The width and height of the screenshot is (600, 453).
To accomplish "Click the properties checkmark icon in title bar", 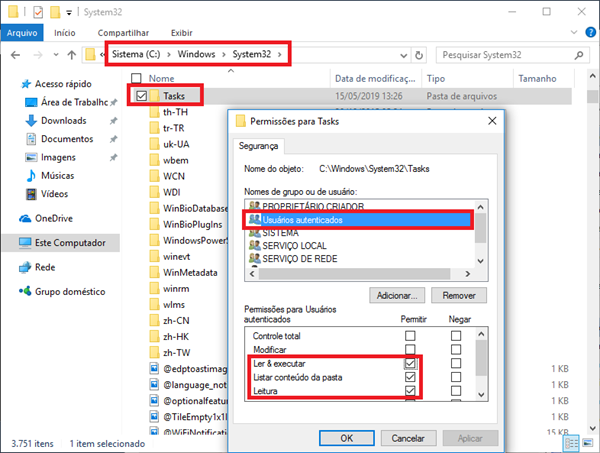I will point(38,12).
